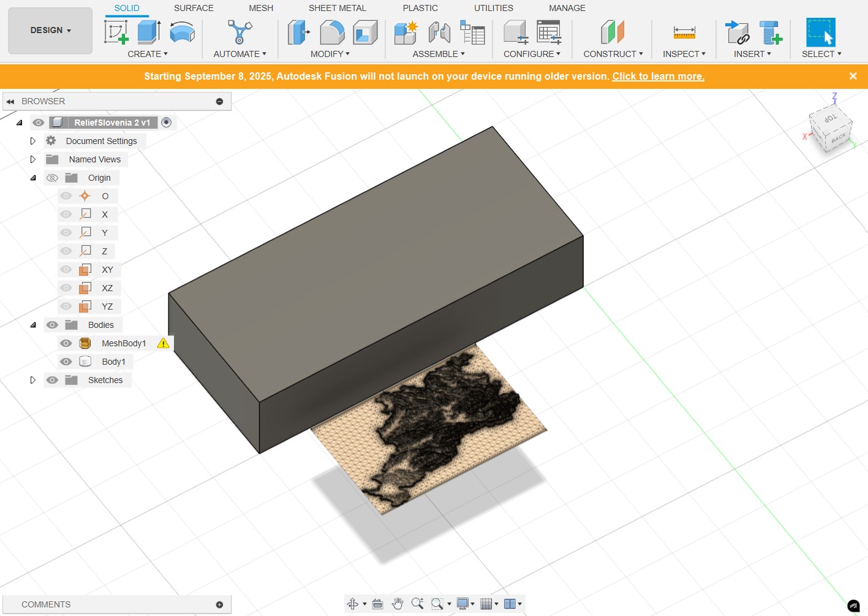The height and width of the screenshot is (616, 868).
Task: Switch to the MESH tab
Action: (261, 8)
